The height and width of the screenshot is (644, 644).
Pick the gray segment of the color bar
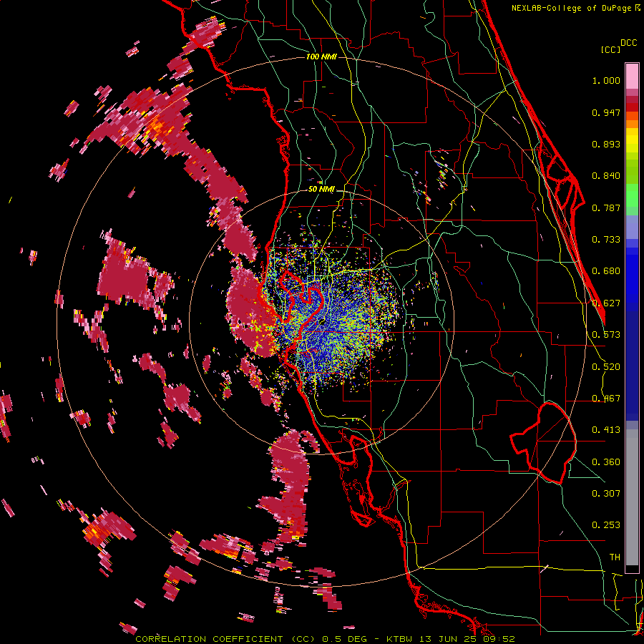tap(632, 497)
